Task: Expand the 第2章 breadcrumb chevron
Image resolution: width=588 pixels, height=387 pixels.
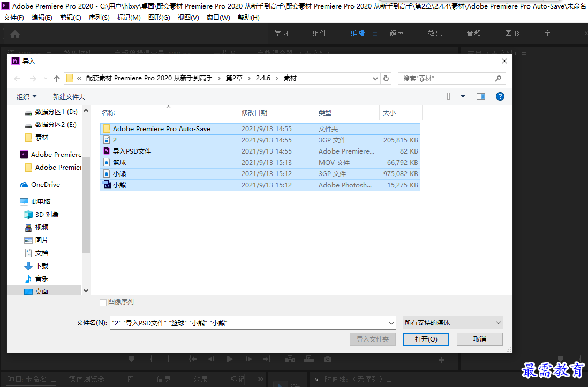Action: [x=249, y=78]
